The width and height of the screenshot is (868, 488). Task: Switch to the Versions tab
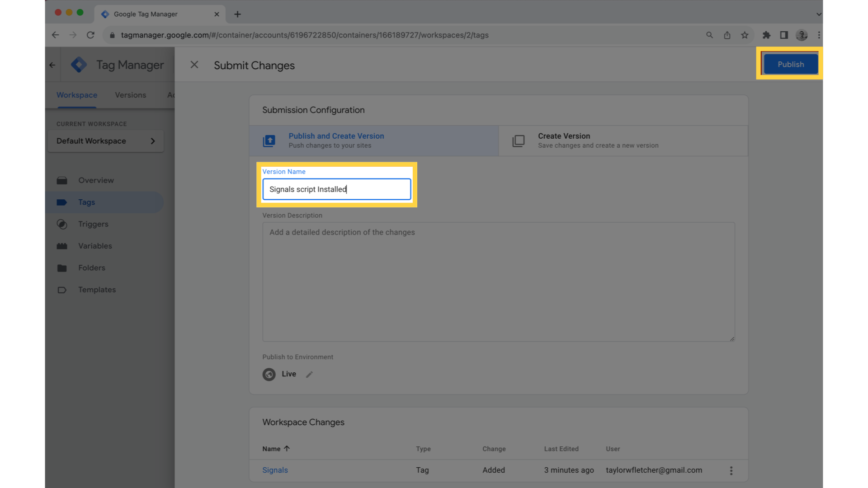[130, 95]
